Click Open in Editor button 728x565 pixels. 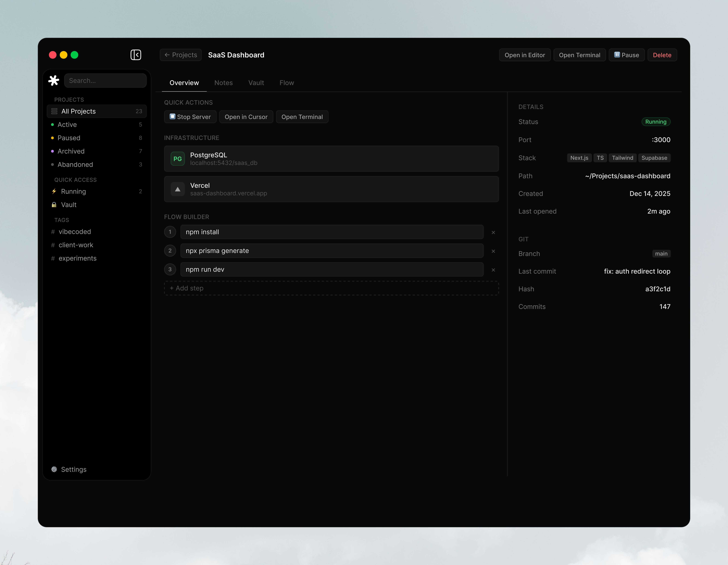pyautogui.click(x=525, y=55)
